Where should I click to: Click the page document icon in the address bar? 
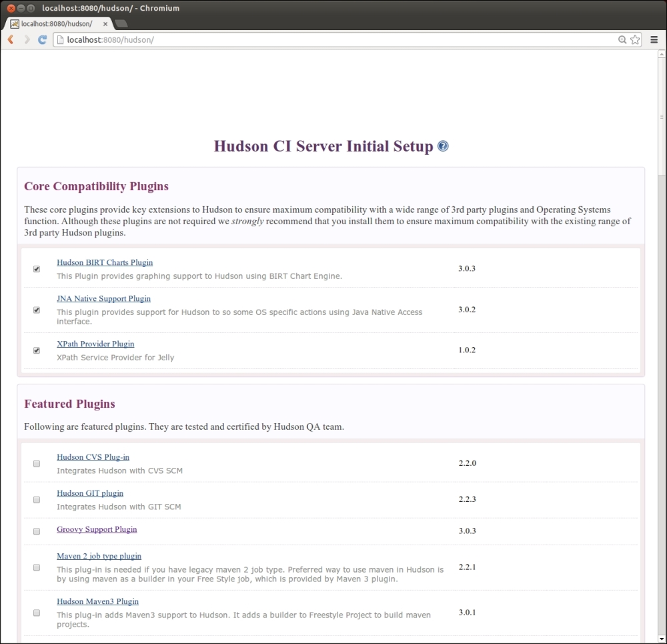click(60, 39)
